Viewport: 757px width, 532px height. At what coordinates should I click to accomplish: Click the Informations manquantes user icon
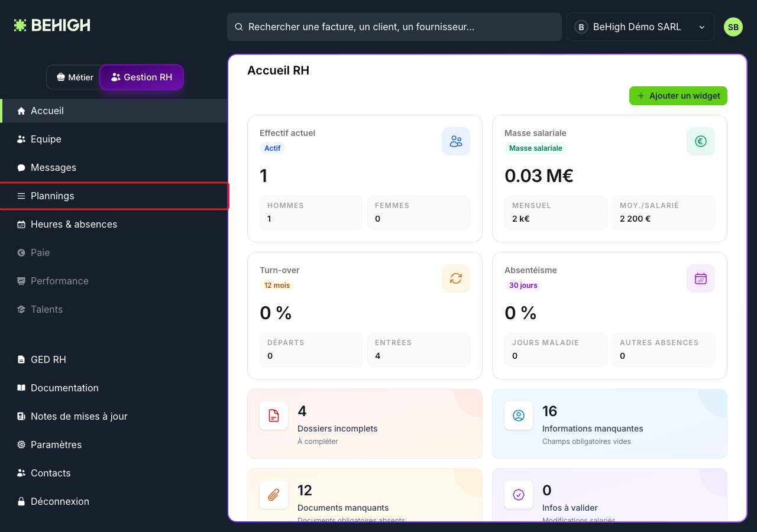pos(519,416)
